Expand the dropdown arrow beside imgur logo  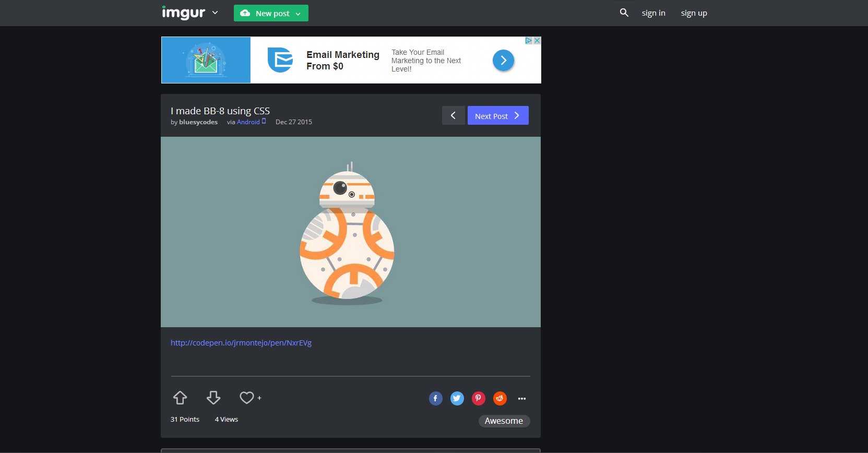215,13
